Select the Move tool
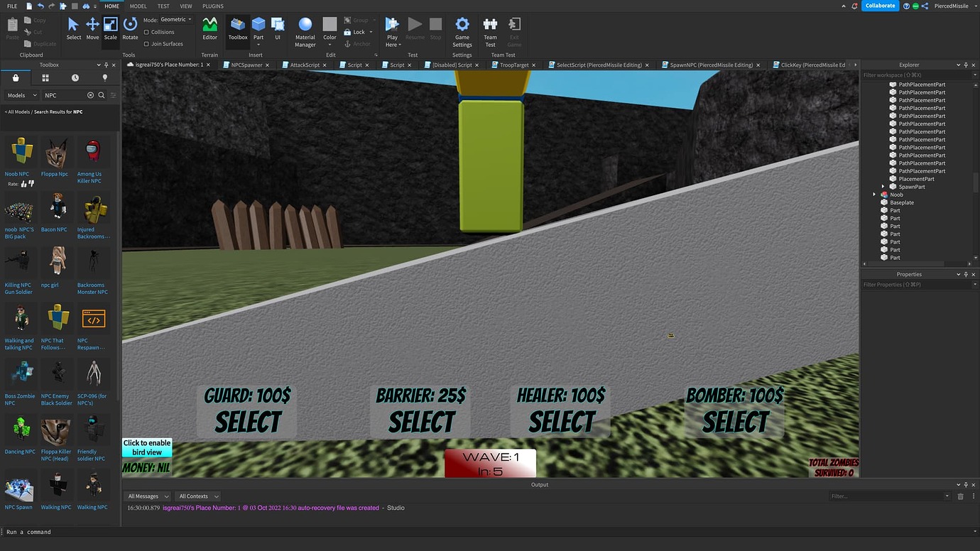The width and height of the screenshot is (980, 551). click(92, 28)
